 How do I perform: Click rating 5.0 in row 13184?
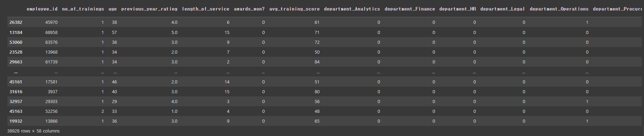tap(174, 32)
